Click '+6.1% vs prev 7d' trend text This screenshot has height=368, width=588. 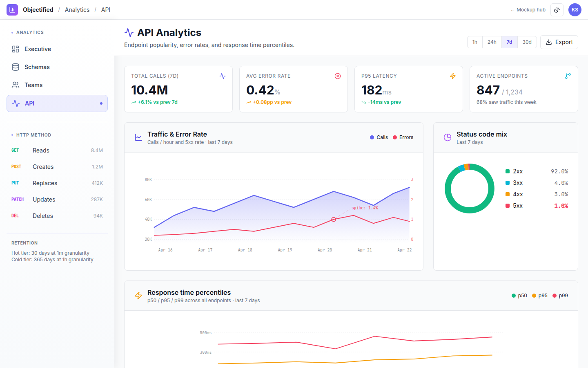pyautogui.click(x=158, y=102)
